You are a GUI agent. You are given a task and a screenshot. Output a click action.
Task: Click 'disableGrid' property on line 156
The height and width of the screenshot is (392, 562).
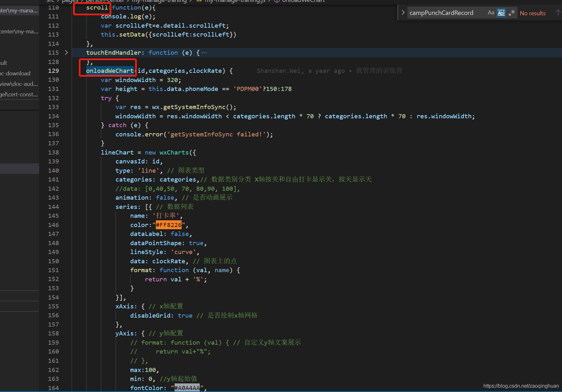150,315
